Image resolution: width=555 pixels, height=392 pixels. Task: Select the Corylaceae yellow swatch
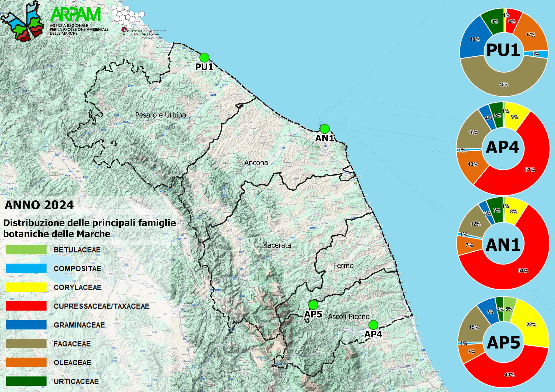tap(26, 287)
